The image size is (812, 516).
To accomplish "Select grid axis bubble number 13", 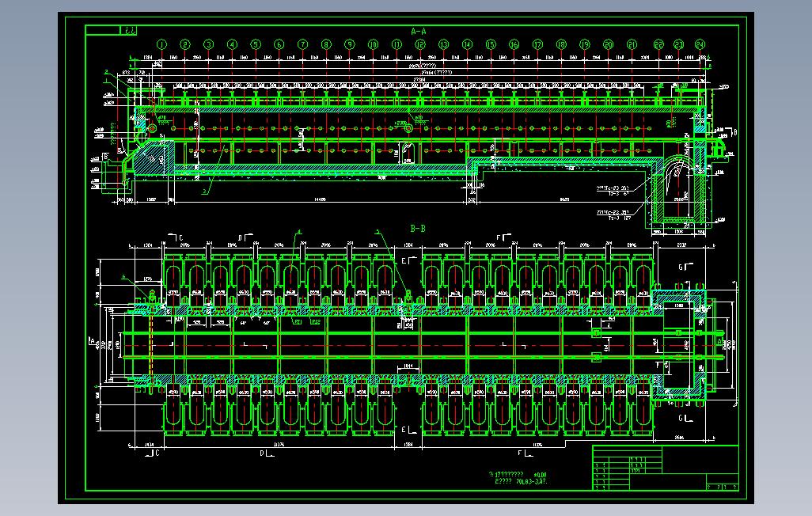I will pos(444,44).
